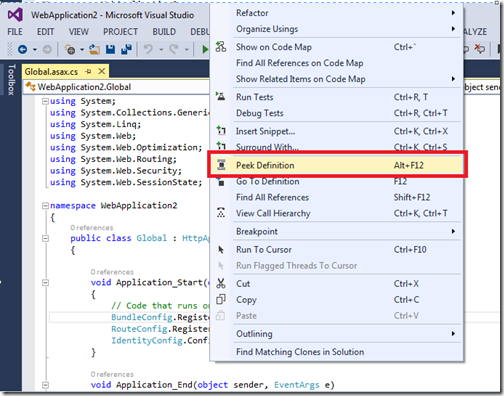Collapse the Application_Start method
The height and width of the screenshot is (396, 504).
[x=45, y=283]
